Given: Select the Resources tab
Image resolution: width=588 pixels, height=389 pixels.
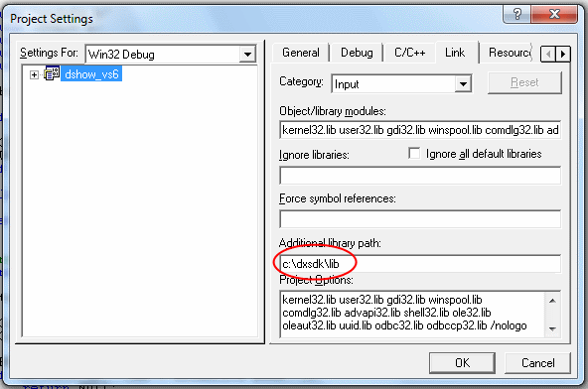Looking at the screenshot, I should tap(509, 53).
